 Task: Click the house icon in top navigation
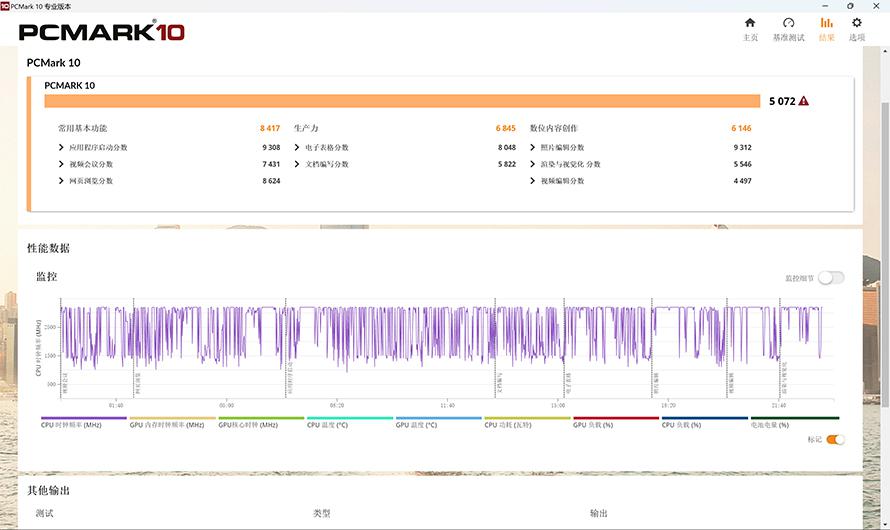click(750, 23)
